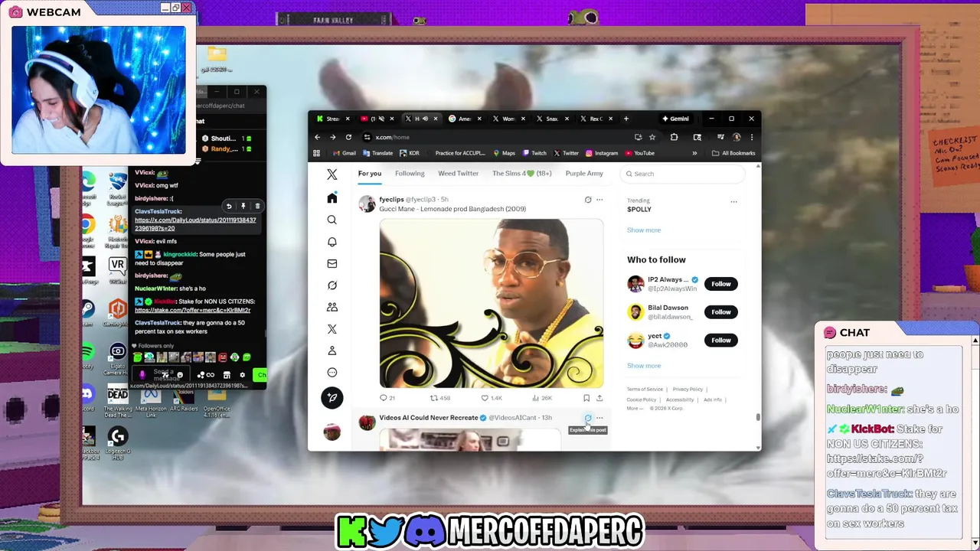
Task: Click Grok explain icon on fyeclips post
Action: click(x=588, y=200)
